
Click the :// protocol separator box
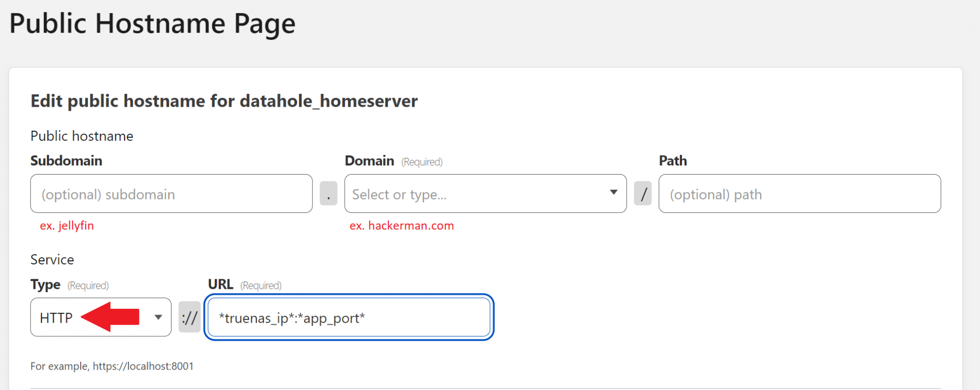click(189, 318)
